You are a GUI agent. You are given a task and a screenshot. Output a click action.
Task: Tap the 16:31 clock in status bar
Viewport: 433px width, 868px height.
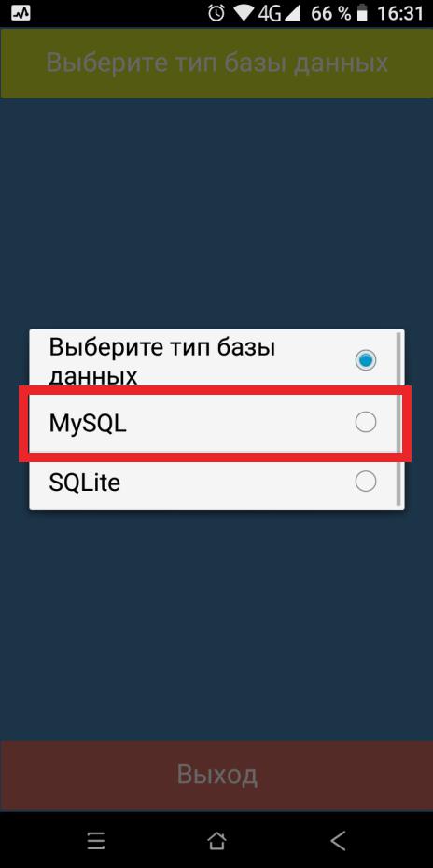399,14
